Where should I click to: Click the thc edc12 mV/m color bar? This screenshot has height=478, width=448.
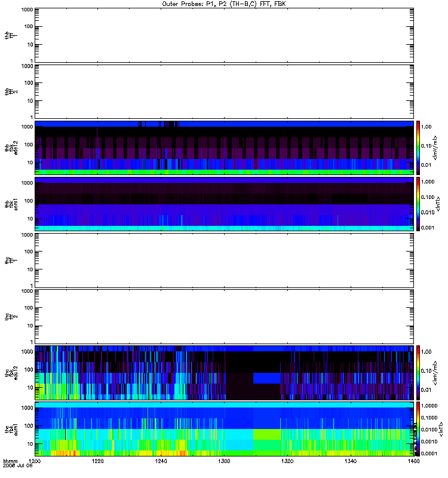coord(418,373)
